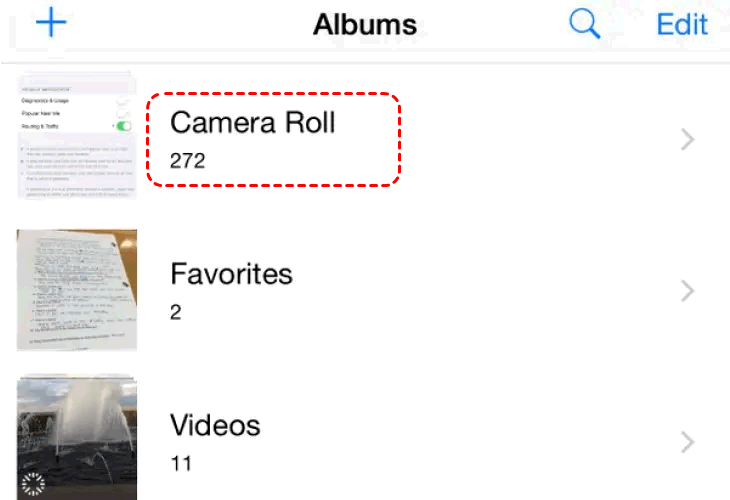Click the slo-mo circle icon on Videos thumbnail
This screenshot has width=730, height=500.
tap(34, 484)
